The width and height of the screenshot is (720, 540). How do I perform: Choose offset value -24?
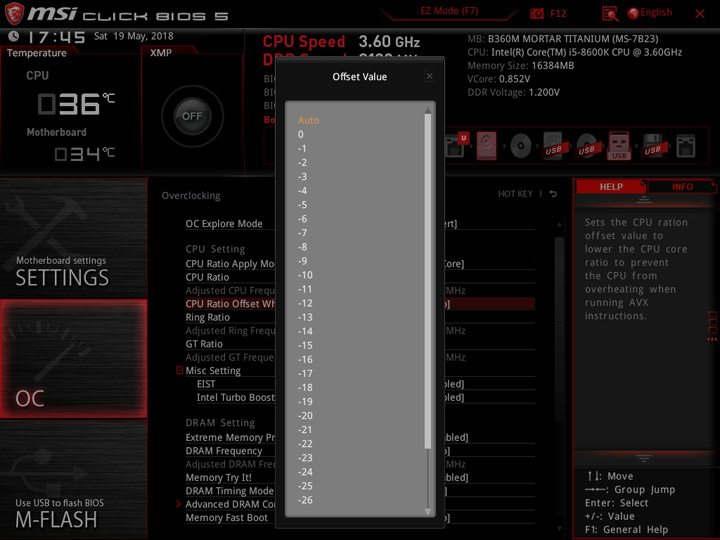(305, 472)
